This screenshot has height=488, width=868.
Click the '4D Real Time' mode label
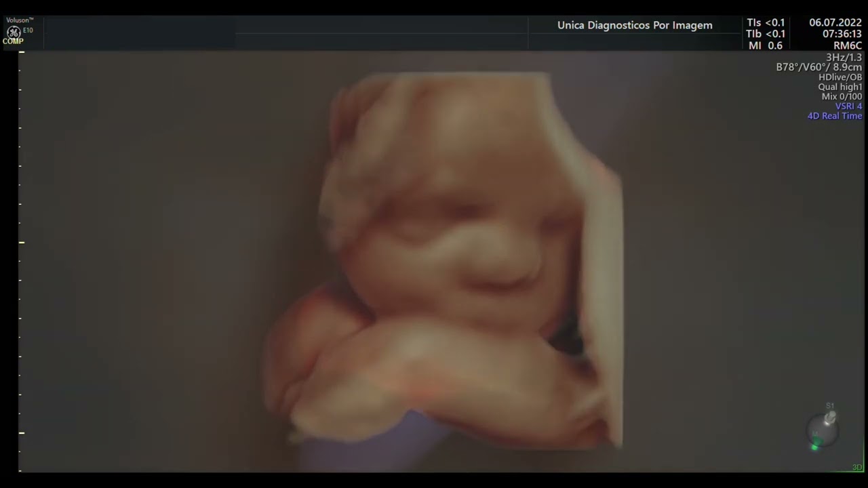tap(835, 116)
